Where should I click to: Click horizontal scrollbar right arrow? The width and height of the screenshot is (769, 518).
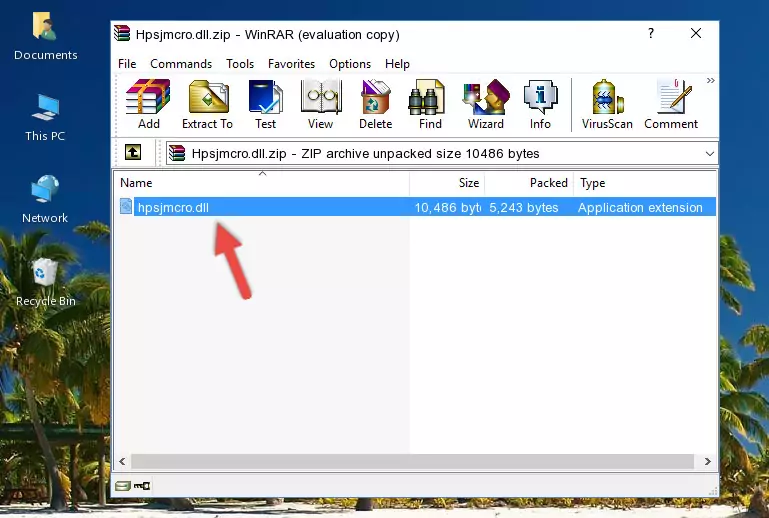pos(708,461)
